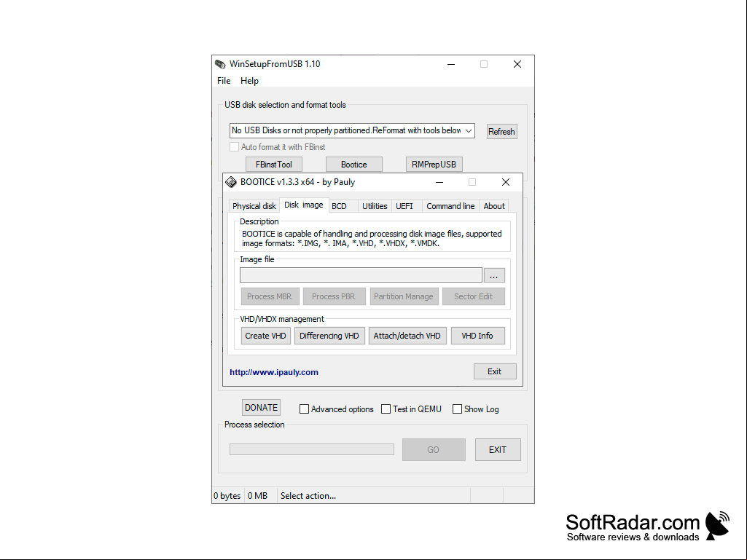Click the Bootice button in WinSetupFromUSB
Screen dimensions: 747x560
[354, 165]
